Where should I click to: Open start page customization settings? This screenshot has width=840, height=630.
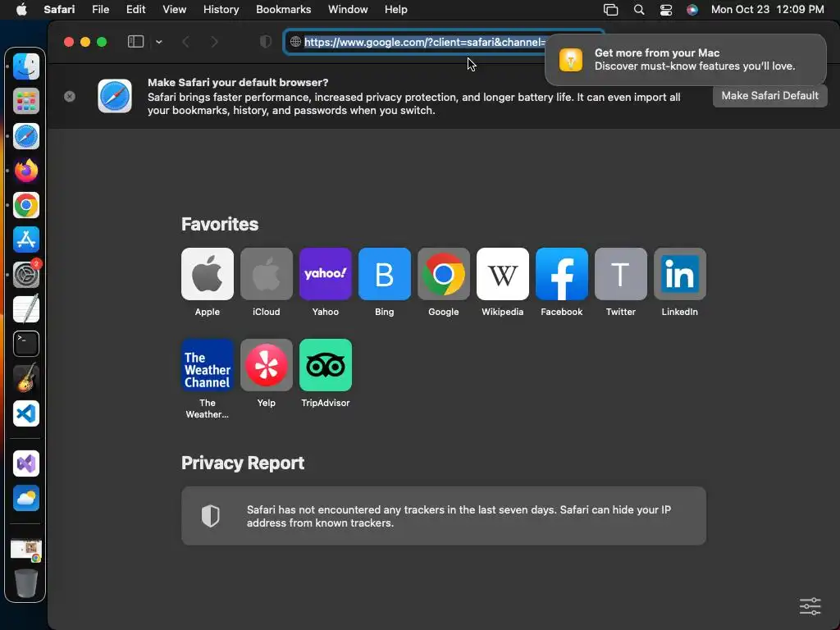810,606
